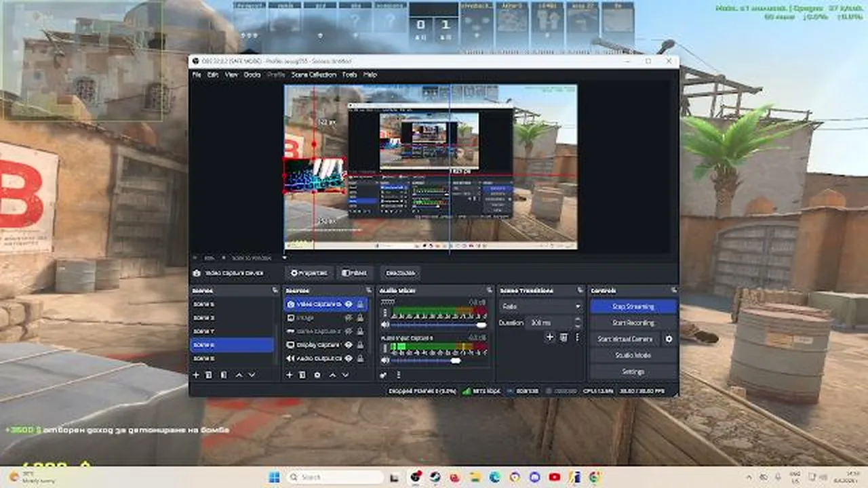Remove the selected scene with trash icon

pyautogui.click(x=209, y=375)
